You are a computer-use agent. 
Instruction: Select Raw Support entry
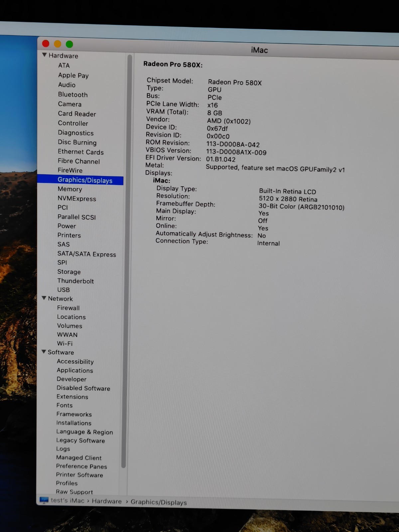click(74, 492)
